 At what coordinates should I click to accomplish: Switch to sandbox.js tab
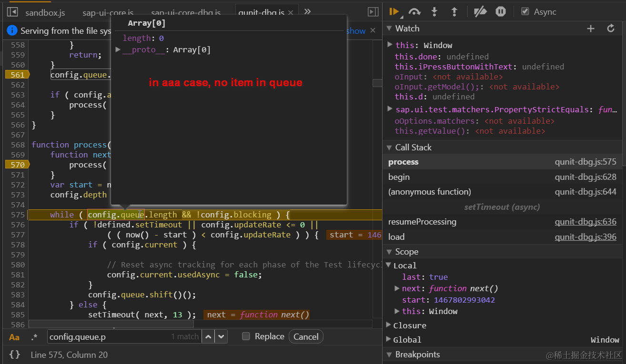click(45, 13)
